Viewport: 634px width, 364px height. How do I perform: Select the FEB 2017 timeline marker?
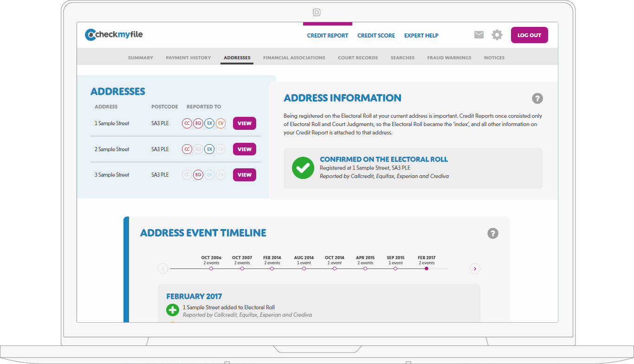[x=426, y=268]
